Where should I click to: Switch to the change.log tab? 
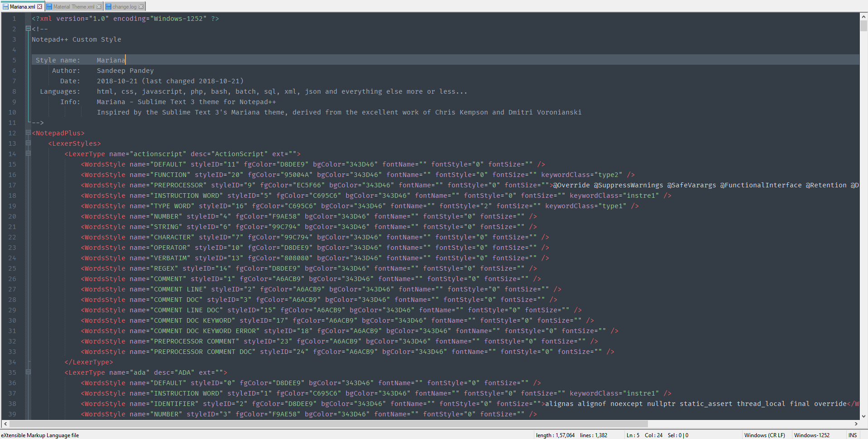click(x=124, y=7)
